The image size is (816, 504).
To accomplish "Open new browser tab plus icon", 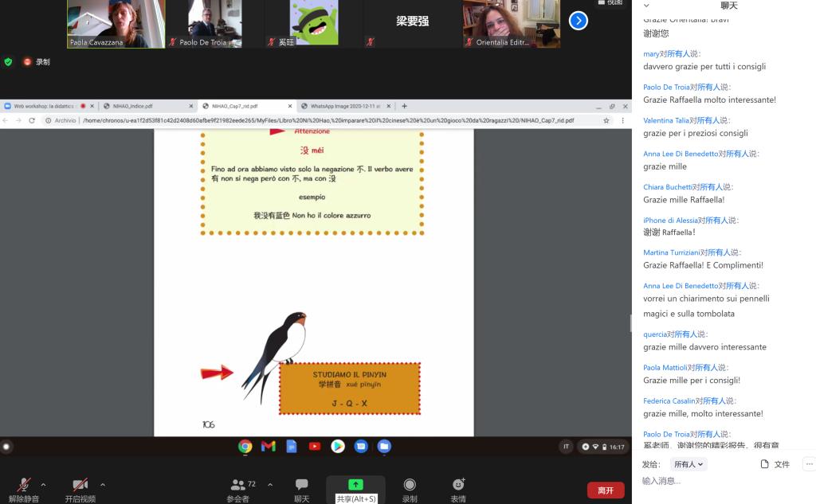I will tap(404, 106).
